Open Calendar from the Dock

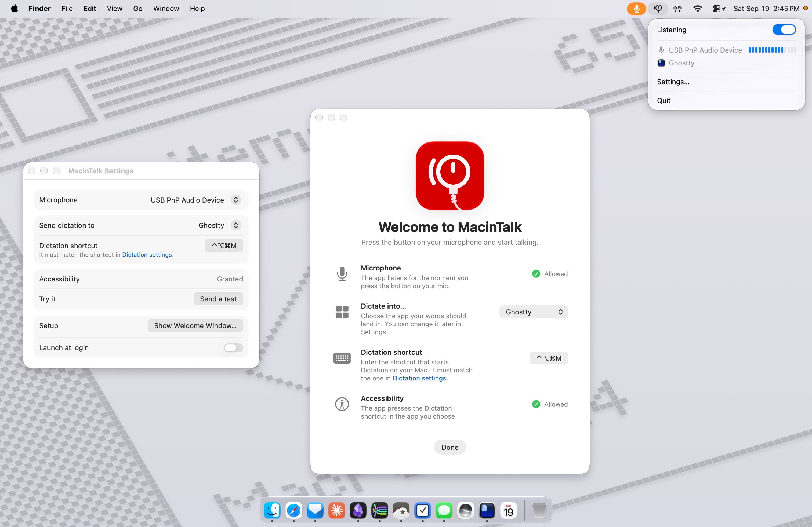(x=508, y=510)
